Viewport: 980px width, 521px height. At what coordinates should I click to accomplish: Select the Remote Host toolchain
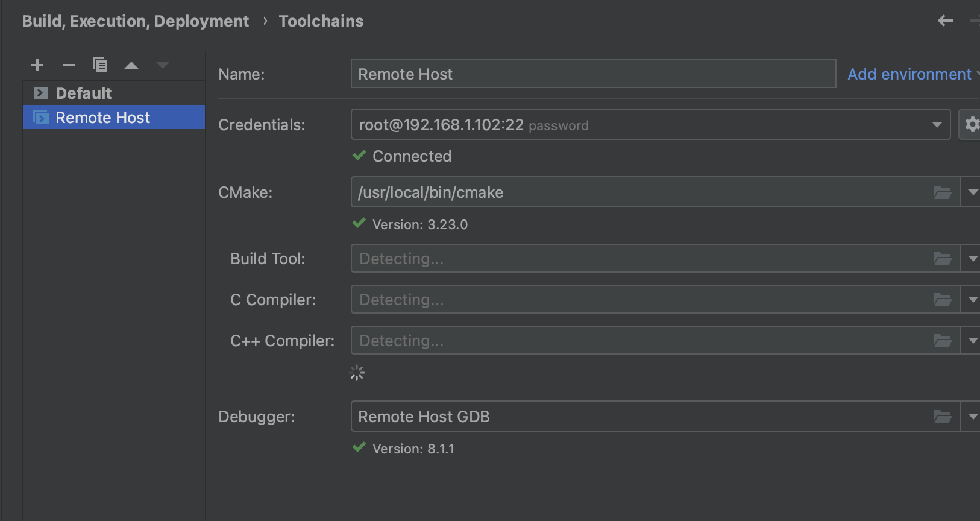point(114,117)
